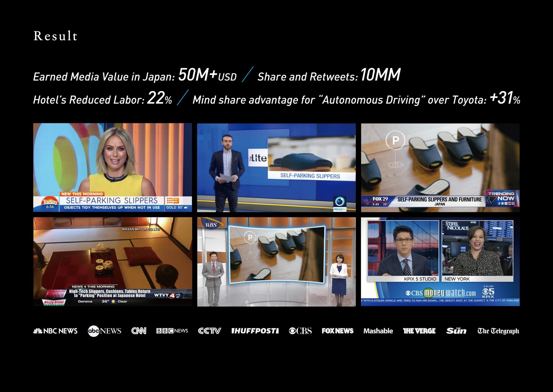
Task: Open the KPIX 5 CBS MoneyWatch thumbnail
Action: pyautogui.click(x=440, y=262)
